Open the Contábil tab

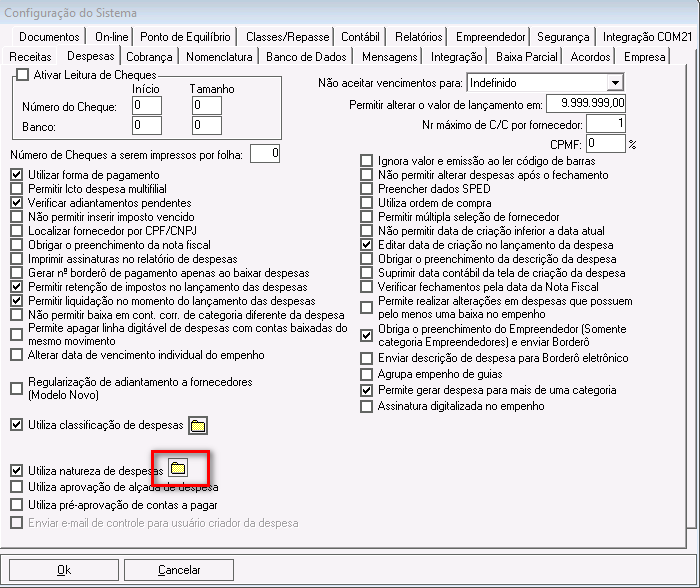pos(360,37)
